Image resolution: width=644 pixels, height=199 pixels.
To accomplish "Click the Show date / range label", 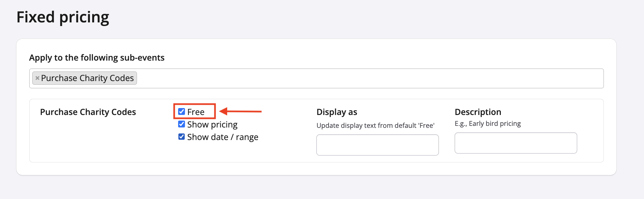I will tap(223, 137).
